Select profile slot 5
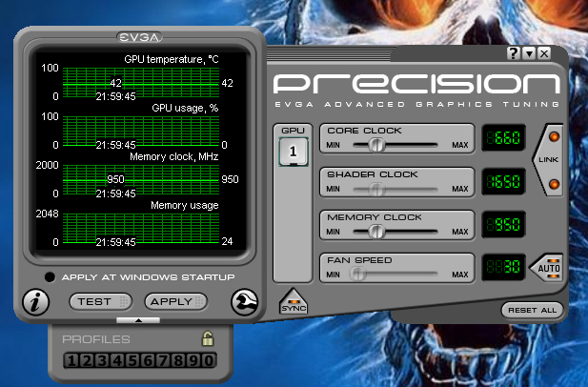The image size is (588, 387). click(132, 360)
